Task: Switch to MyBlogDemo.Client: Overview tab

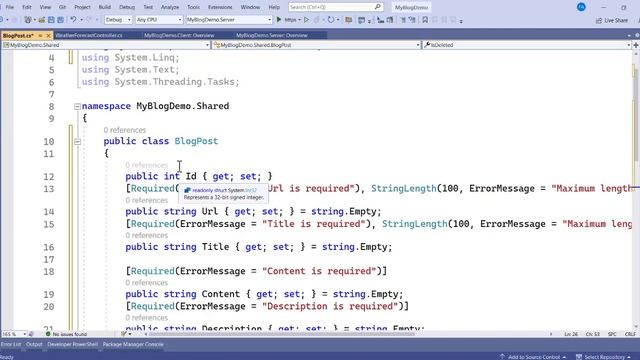Action: [179, 36]
